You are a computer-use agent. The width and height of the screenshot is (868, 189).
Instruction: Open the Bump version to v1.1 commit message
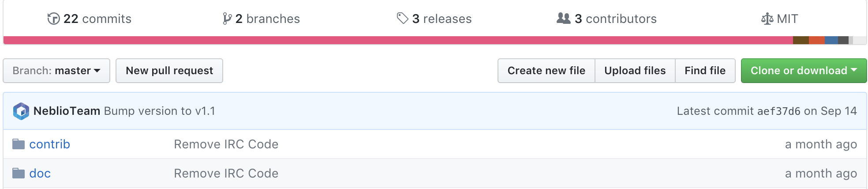(x=160, y=111)
